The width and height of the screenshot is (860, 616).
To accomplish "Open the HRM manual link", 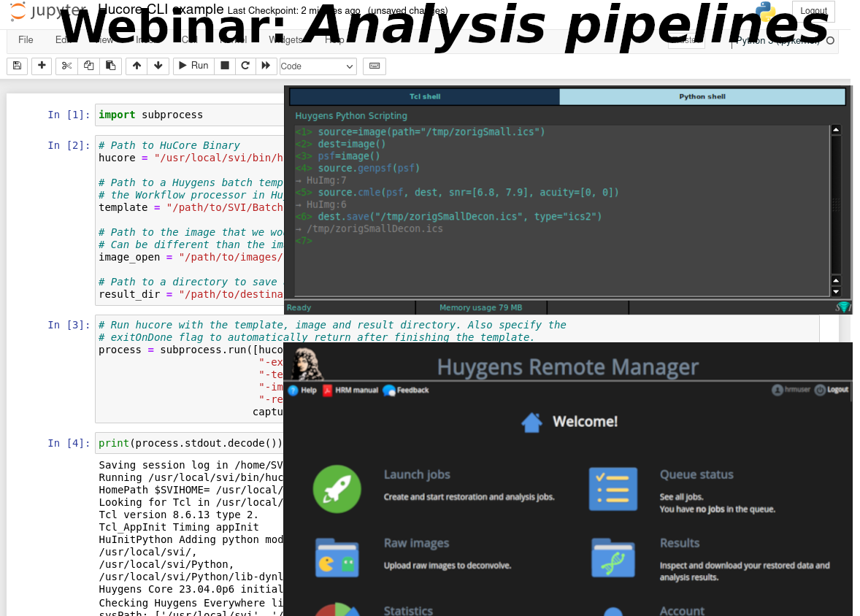I will [350, 390].
